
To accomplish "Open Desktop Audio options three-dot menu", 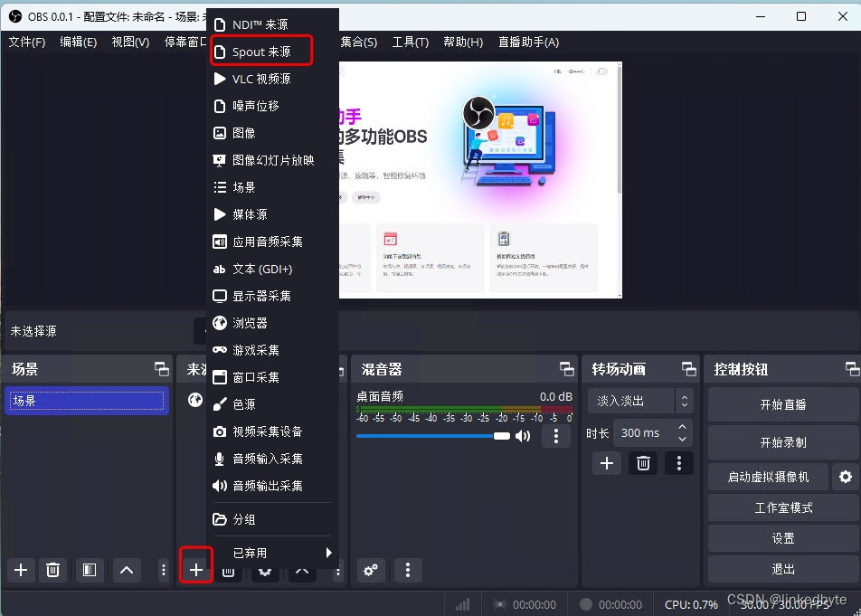I will tap(556, 436).
